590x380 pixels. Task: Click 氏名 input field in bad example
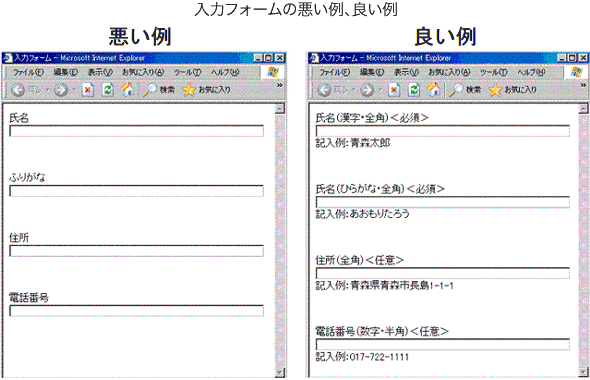[136, 131]
